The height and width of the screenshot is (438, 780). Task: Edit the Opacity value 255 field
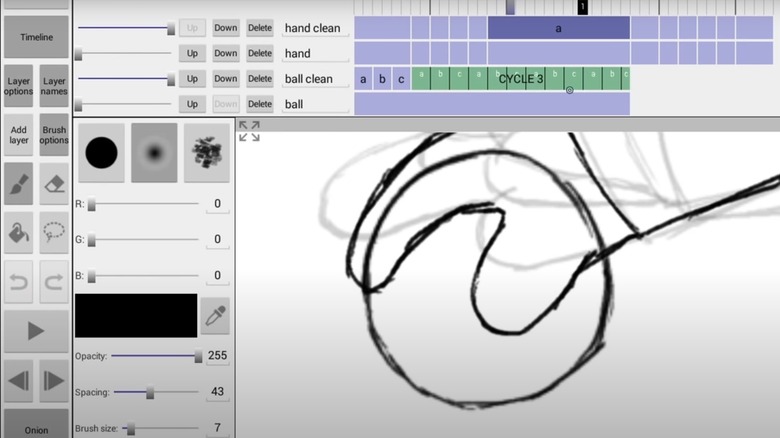tap(217, 356)
